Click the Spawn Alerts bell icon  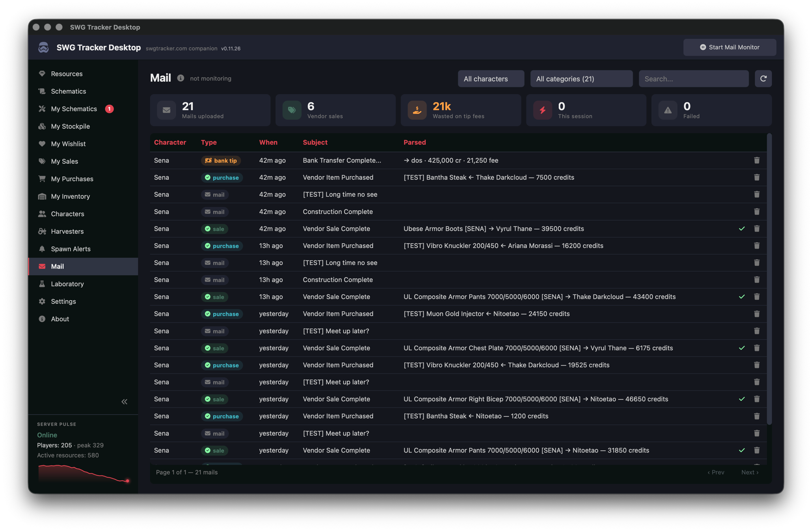tap(42, 249)
